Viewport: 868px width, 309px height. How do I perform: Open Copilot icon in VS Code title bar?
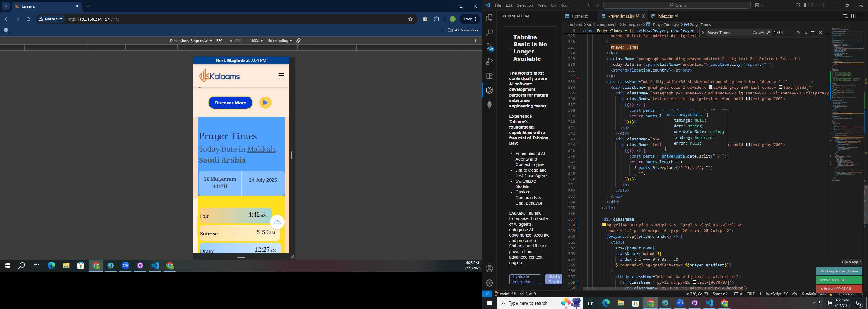coord(757,5)
